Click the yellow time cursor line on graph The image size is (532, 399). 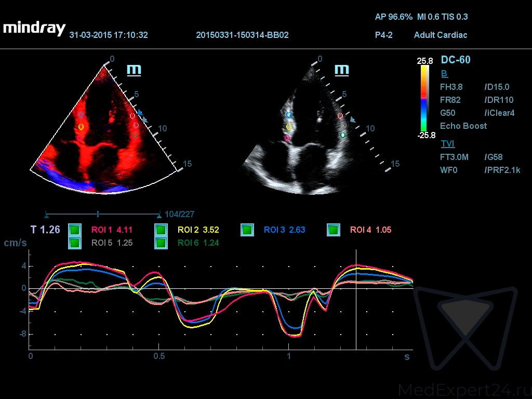356,300
